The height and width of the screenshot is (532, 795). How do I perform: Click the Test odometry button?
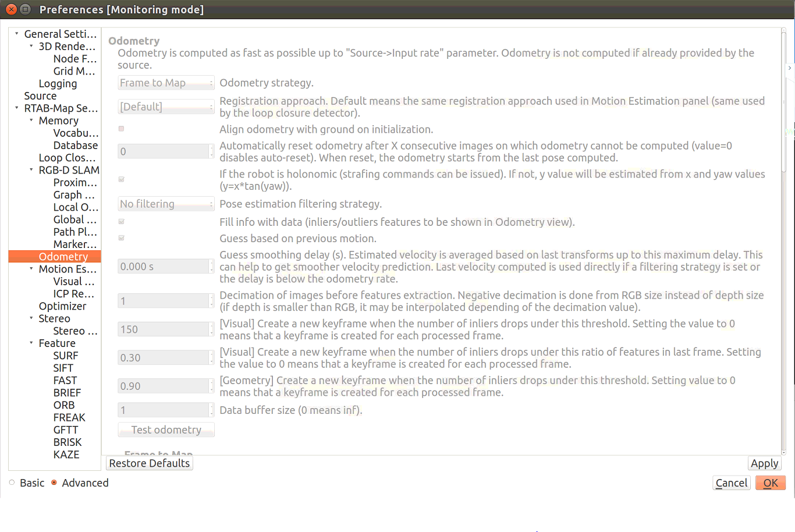point(166,430)
